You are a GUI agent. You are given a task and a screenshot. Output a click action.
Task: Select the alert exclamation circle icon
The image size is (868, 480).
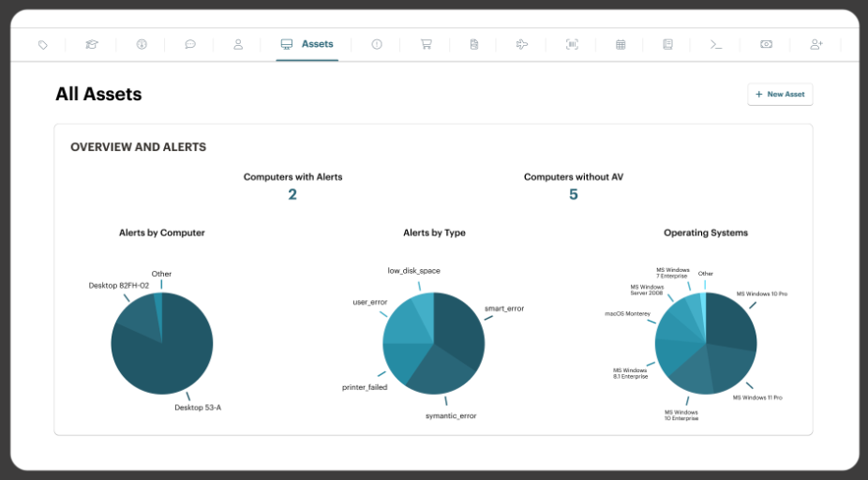point(377,44)
